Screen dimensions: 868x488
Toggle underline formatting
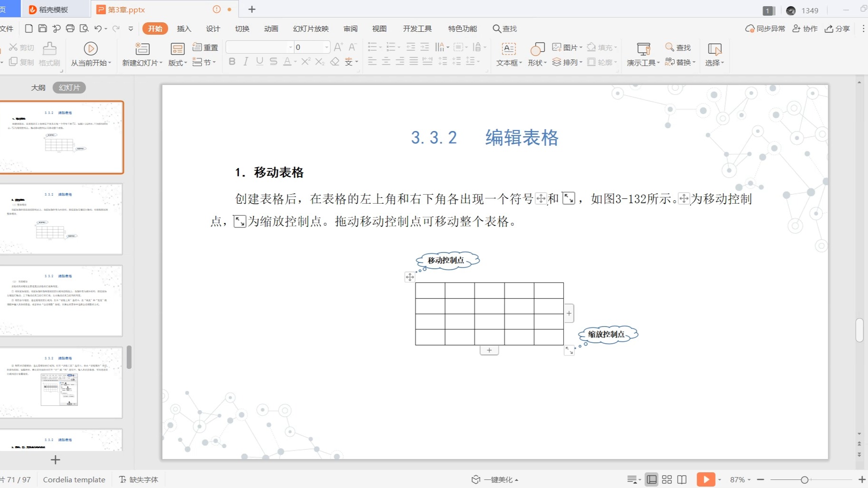(x=259, y=62)
